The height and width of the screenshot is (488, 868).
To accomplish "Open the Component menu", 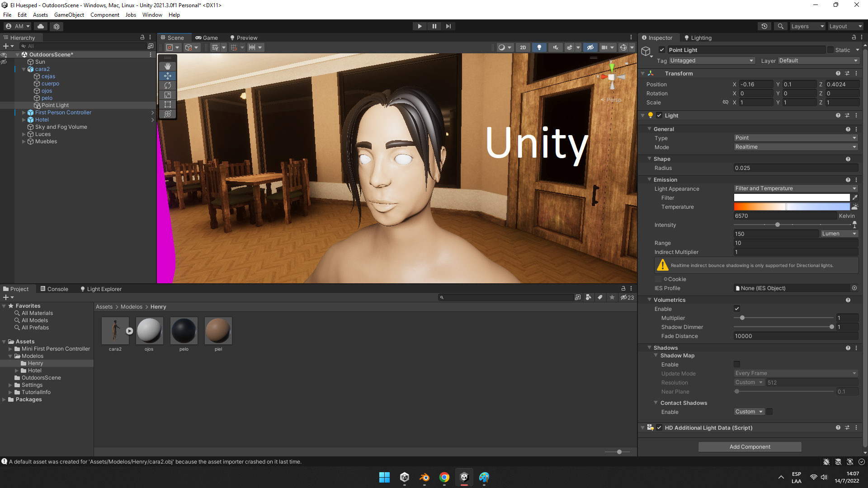I will 105,15.
